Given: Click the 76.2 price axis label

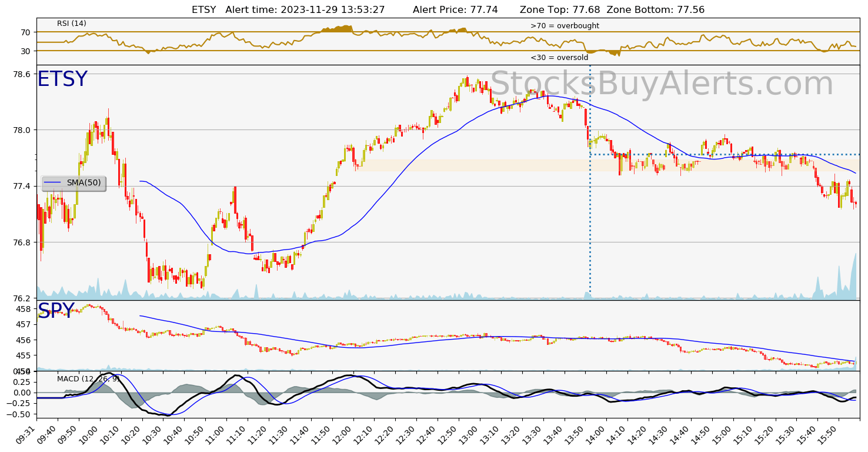Looking at the screenshot, I should coord(22,298).
